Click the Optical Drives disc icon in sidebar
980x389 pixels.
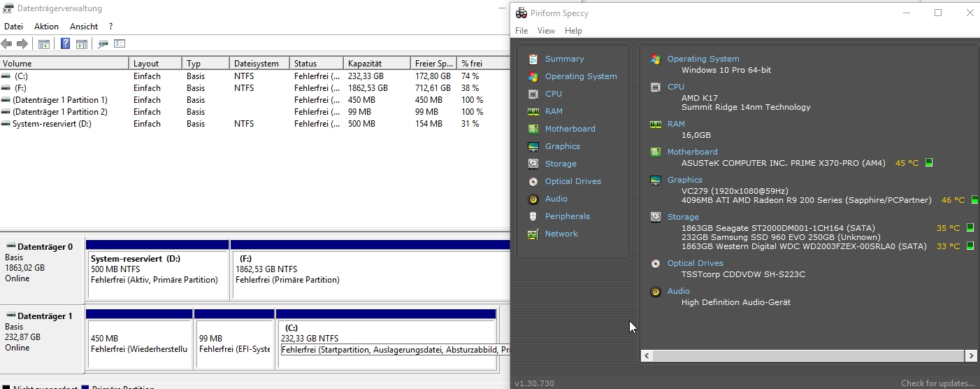pyautogui.click(x=533, y=181)
